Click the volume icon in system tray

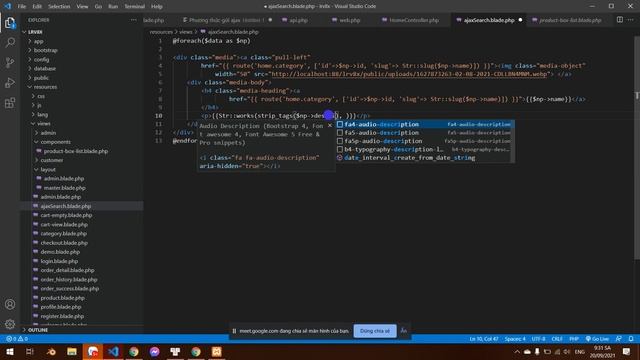coord(567,351)
